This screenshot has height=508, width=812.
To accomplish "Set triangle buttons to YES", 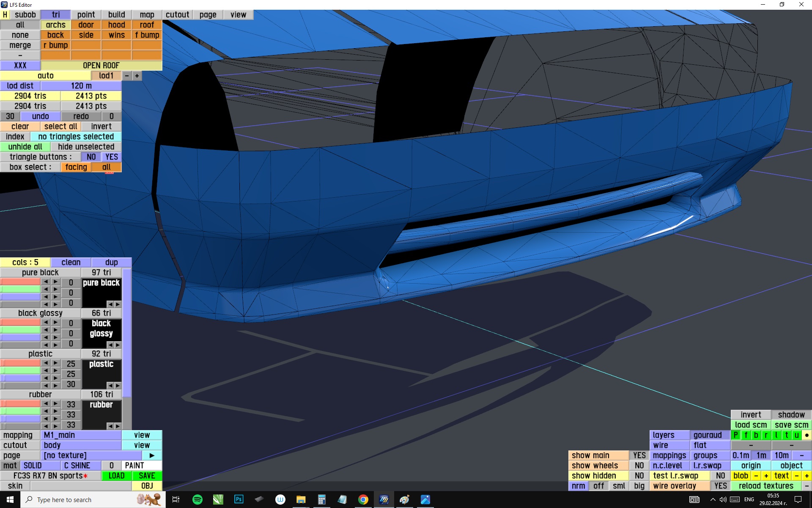I will [112, 157].
